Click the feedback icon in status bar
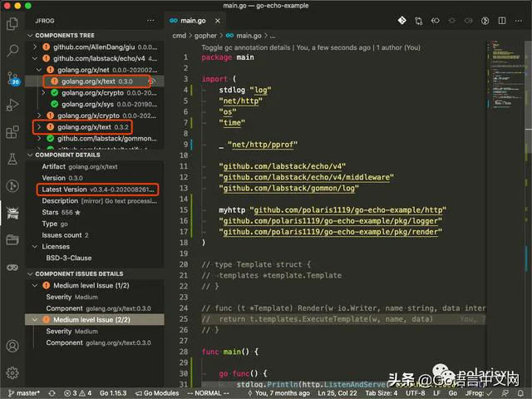532x399 pixels. 505,393
